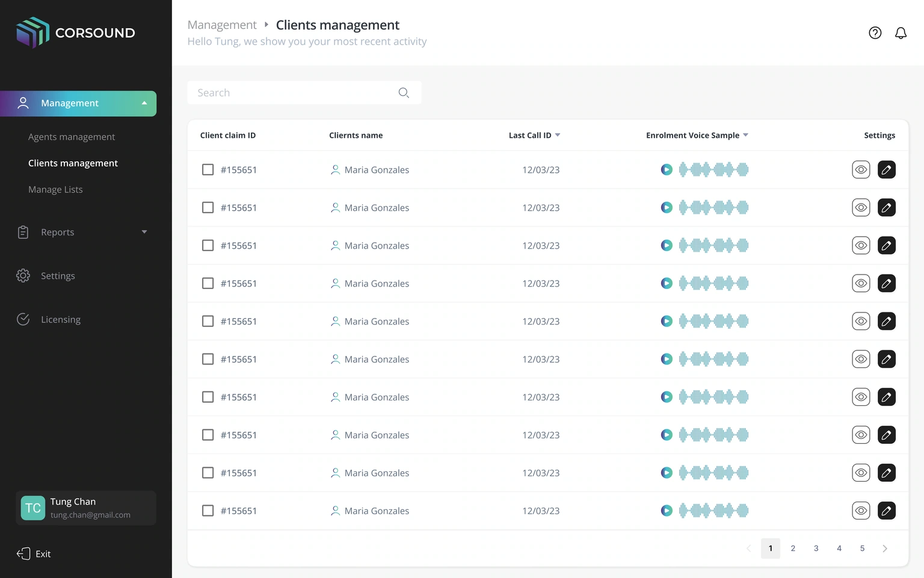Open Manage Lists page
Viewport: 924px width, 578px height.
(55, 190)
